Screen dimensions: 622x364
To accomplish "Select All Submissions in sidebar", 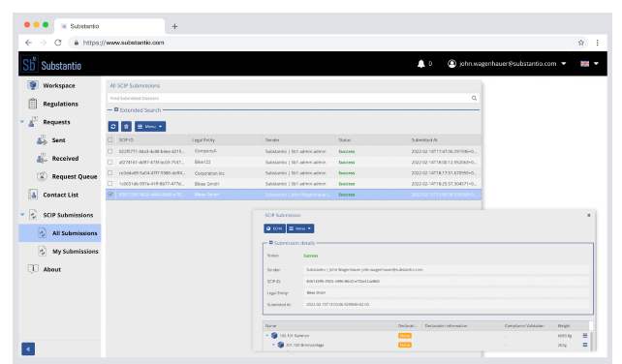I will (x=60, y=233).
